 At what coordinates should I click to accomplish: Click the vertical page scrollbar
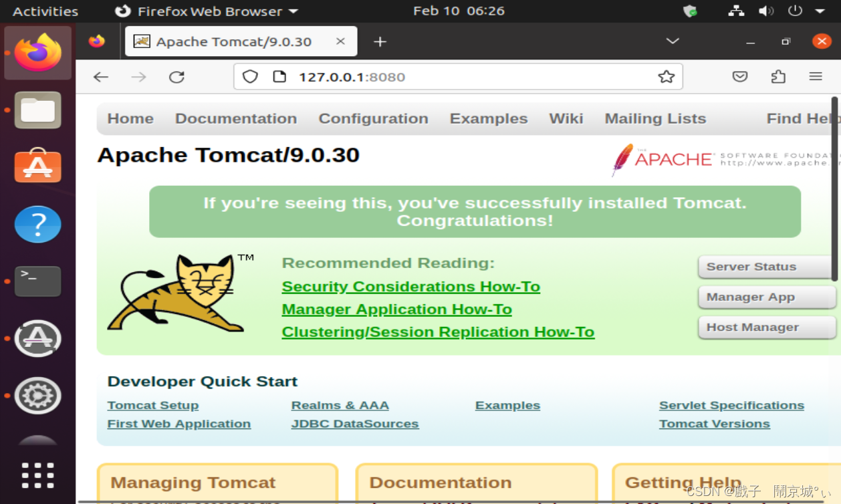click(834, 189)
